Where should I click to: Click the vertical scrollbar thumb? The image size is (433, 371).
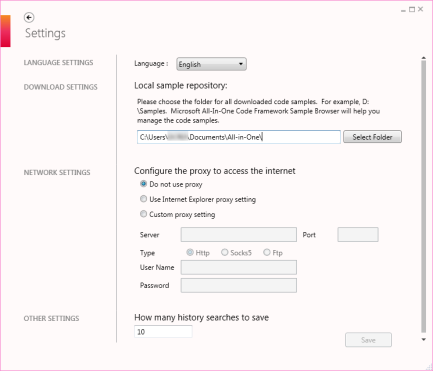coord(424,197)
